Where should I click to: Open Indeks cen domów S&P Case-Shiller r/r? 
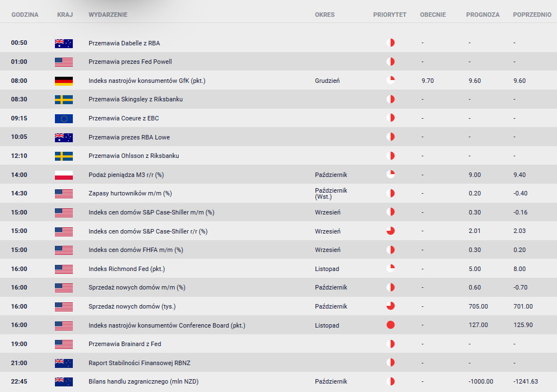tap(148, 231)
